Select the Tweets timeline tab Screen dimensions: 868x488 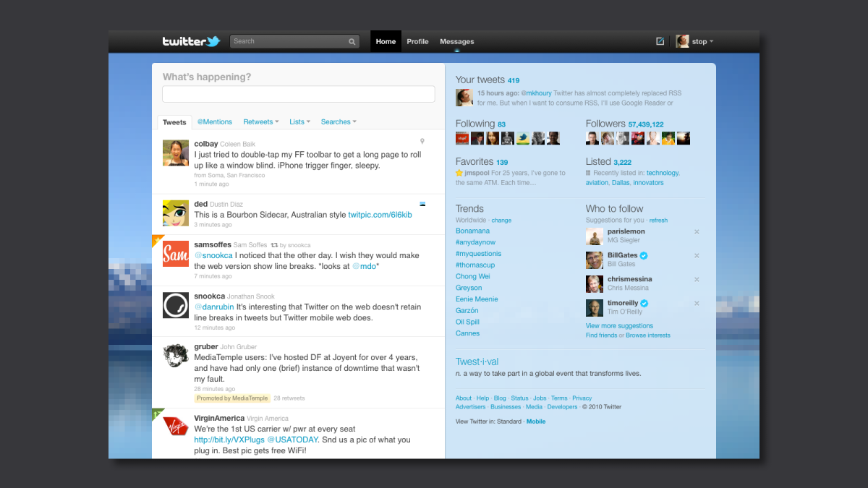coord(174,122)
